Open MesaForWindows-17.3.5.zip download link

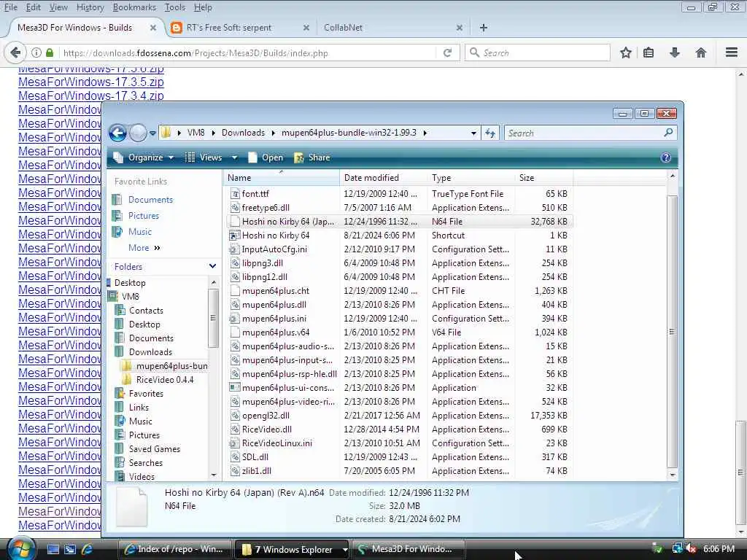[x=91, y=82]
